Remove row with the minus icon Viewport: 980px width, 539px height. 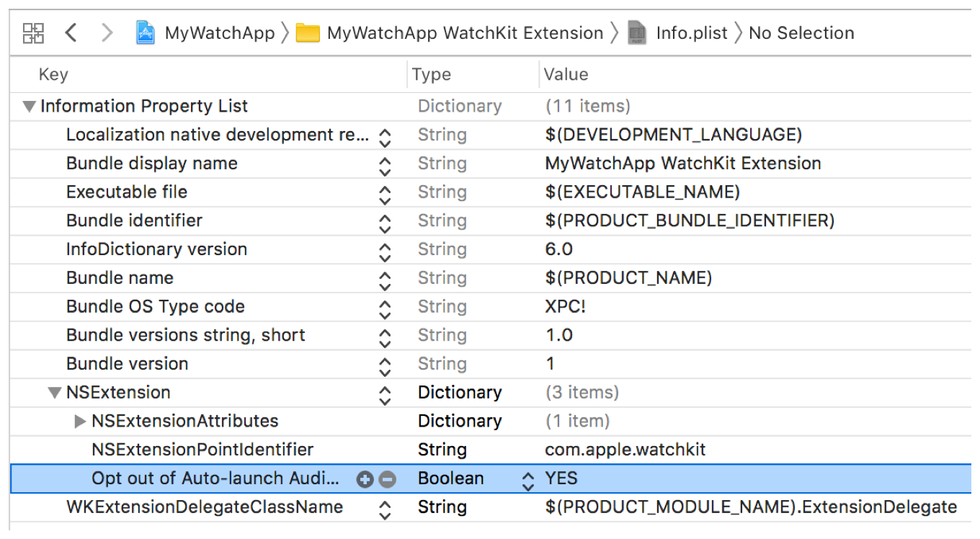[x=388, y=479]
